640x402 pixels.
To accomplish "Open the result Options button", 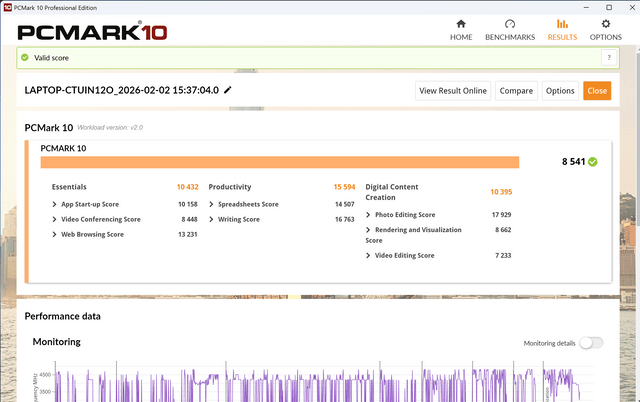I will [x=560, y=91].
